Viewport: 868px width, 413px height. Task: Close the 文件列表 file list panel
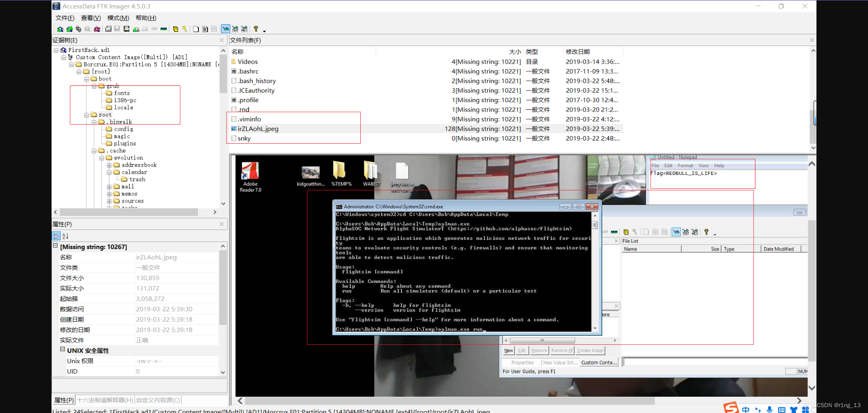coord(811,40)
